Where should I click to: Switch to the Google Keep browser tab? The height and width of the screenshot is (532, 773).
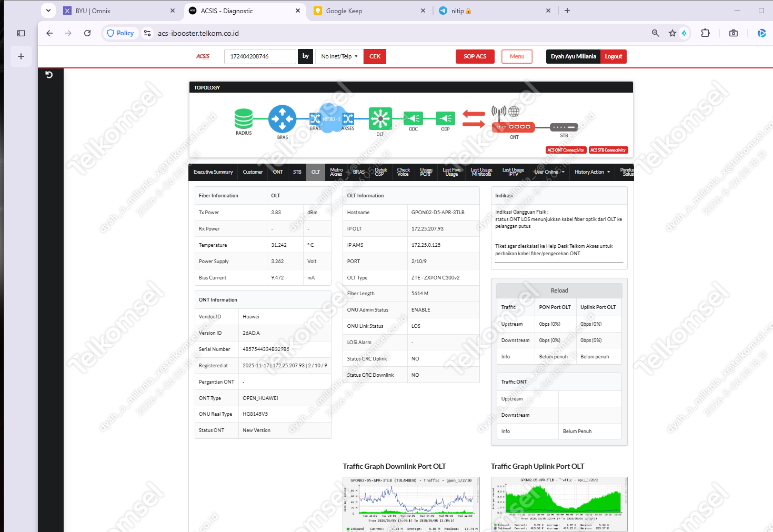369,11
